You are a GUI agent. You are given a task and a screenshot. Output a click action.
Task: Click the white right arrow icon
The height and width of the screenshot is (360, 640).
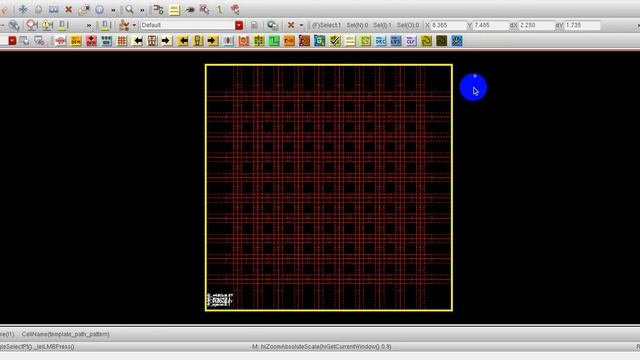point(166,41)
